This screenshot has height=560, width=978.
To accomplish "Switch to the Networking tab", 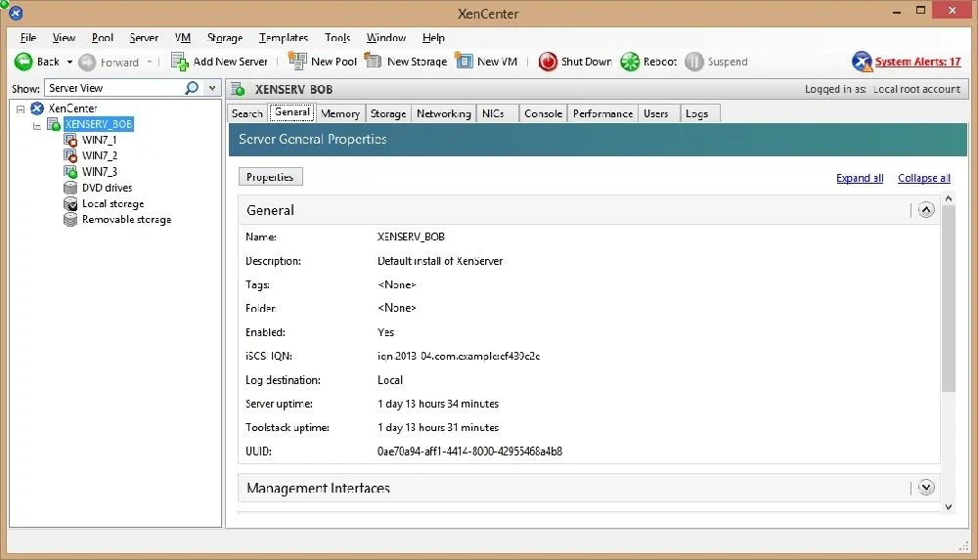I will pyautogui.click(x=444, y=113).
